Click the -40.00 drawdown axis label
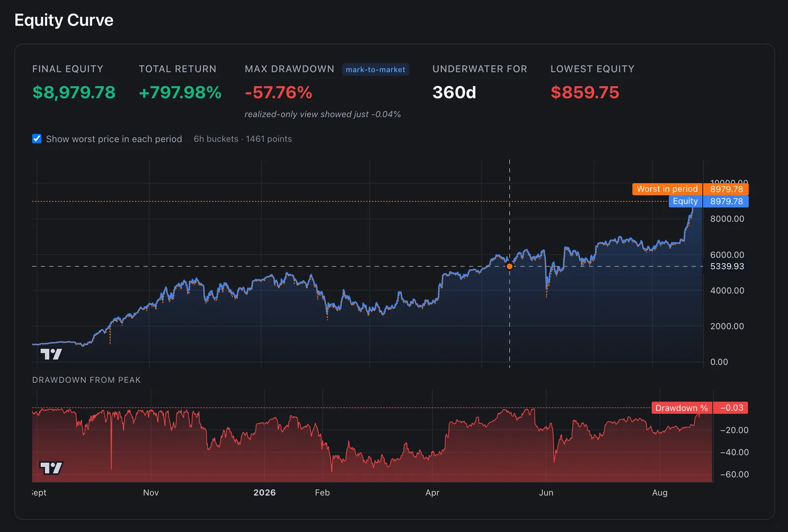Image resolution: width=788 pixels, height=532 pixels. tap(734, 452)
